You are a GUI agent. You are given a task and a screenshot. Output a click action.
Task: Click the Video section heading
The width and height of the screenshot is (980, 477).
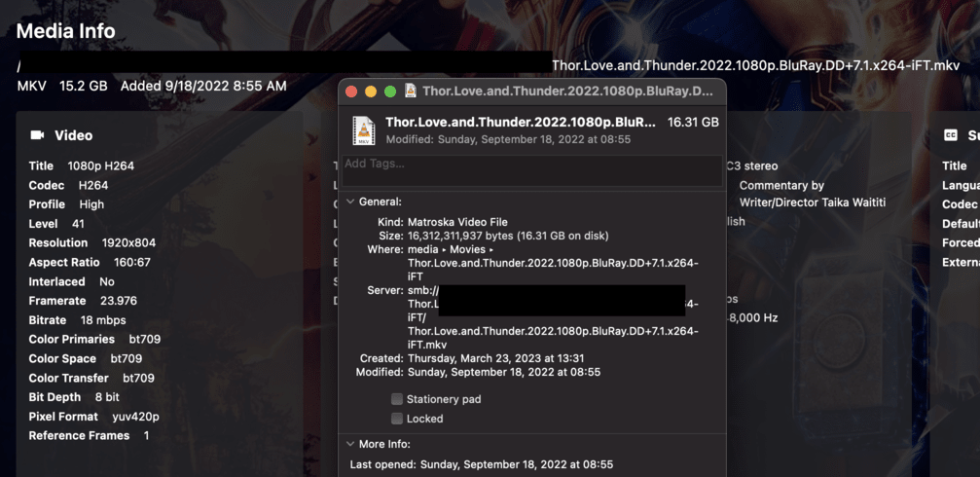tap(74, 135)
